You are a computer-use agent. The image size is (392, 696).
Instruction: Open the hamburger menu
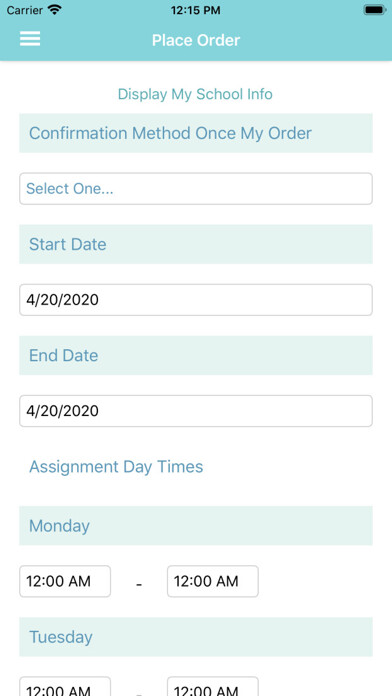pos(30,39)
